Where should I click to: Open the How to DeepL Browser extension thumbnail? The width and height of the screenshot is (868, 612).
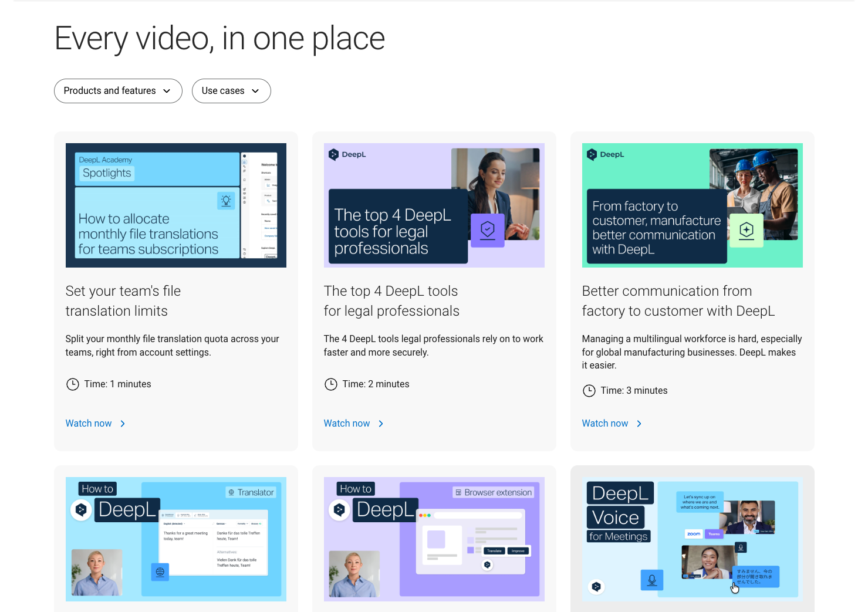[x=434, y=539]
